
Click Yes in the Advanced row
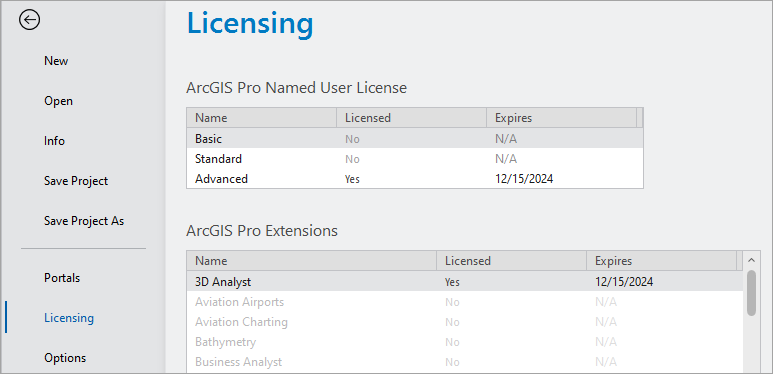coord(352,179)
